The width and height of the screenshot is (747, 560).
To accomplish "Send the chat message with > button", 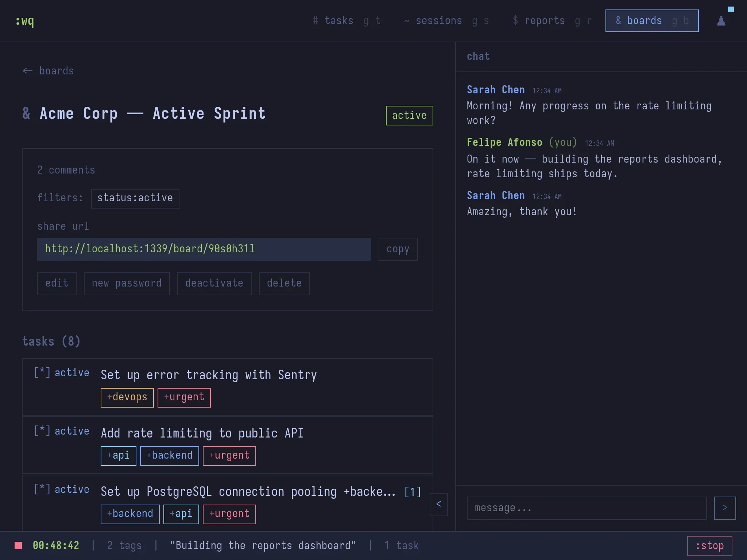I will tap(724, 508).
